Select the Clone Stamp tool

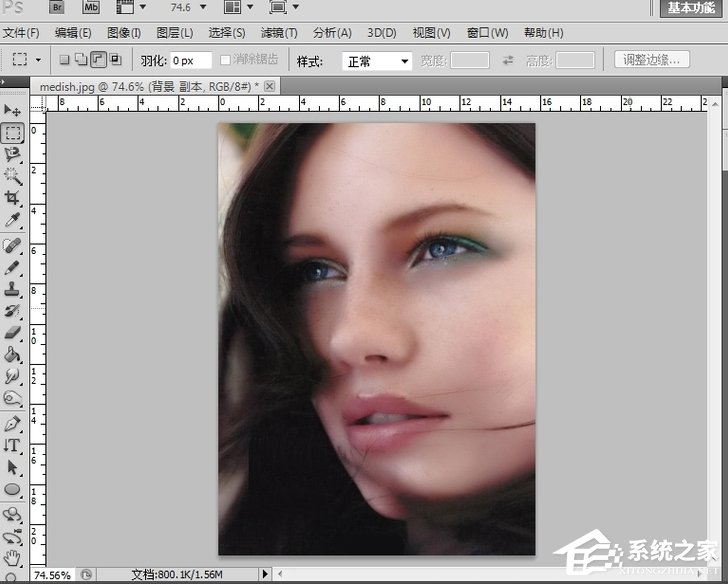click(12, 289)
